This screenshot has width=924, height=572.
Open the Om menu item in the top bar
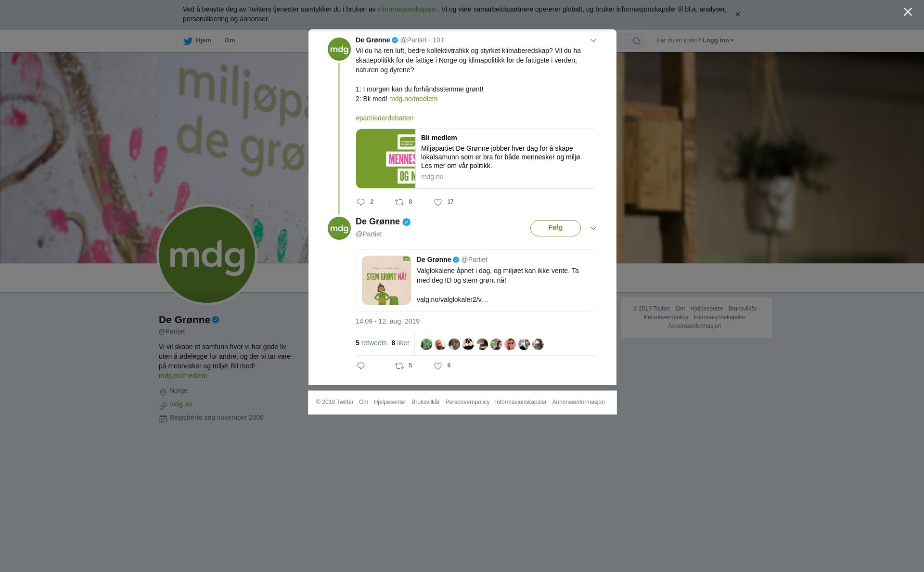(x=230, y=40)
